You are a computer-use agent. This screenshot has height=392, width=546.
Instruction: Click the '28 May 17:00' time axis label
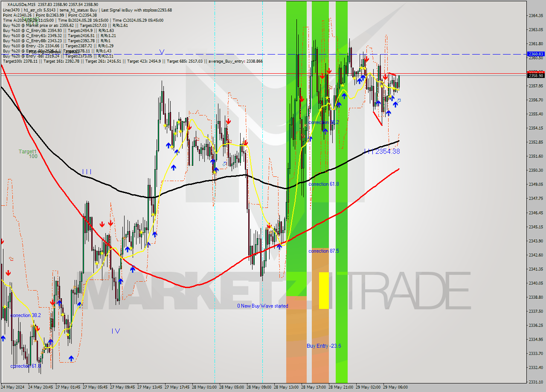click(314, 387)
